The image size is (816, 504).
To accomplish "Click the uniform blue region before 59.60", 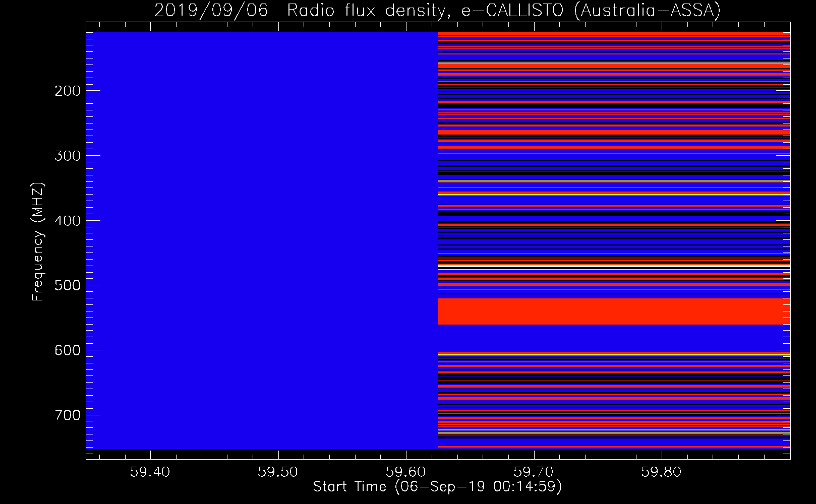I will (x=262, y=240).
